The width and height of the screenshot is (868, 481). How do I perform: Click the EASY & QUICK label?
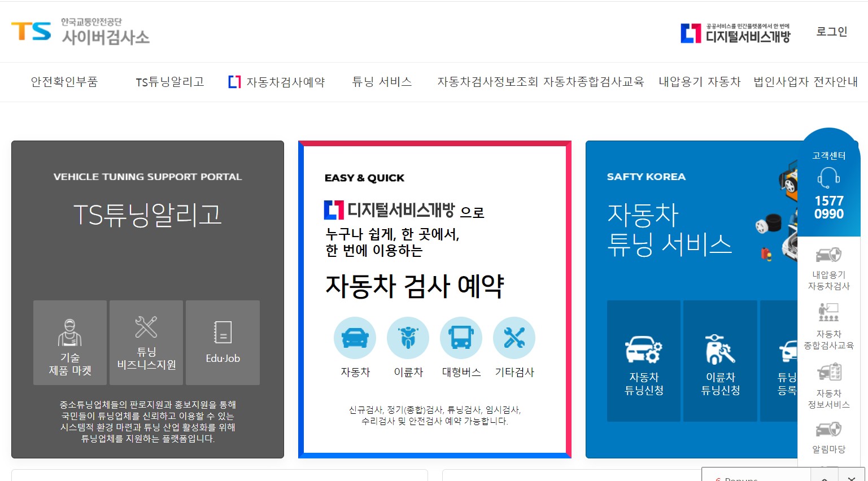click(x=364, y=178)
